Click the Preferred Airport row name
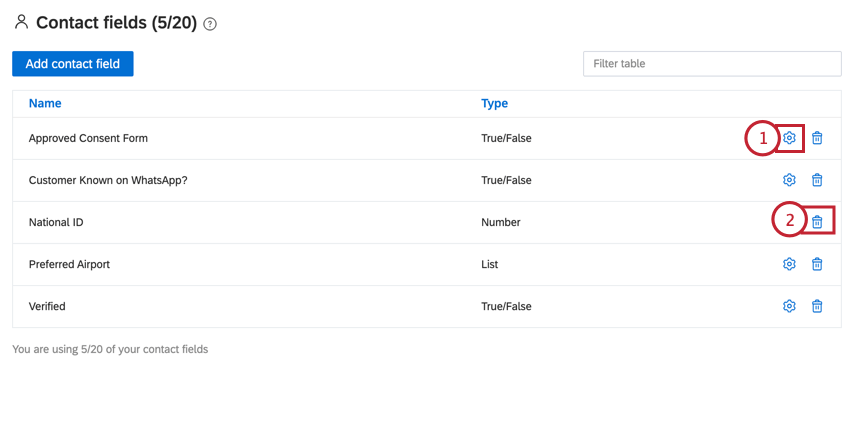Screen dimensions: 850x425 coord(69,265)
